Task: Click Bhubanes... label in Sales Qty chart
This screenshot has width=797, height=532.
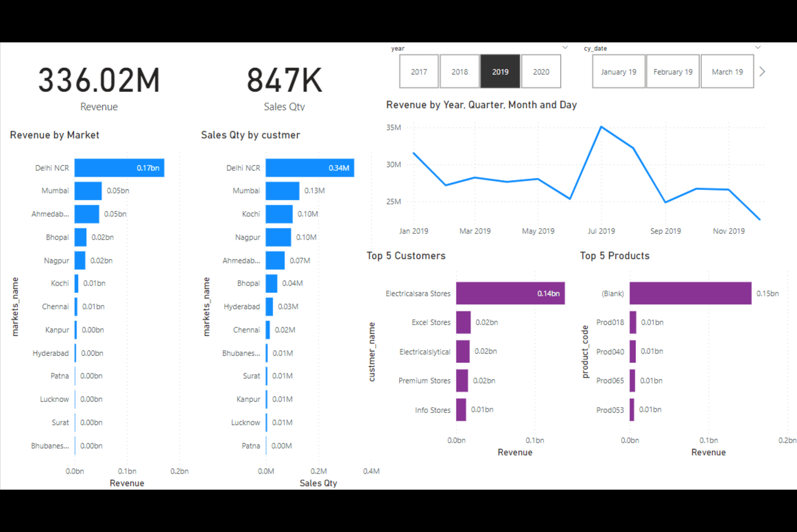Action: pyautogui.click(x=241, y=353)
